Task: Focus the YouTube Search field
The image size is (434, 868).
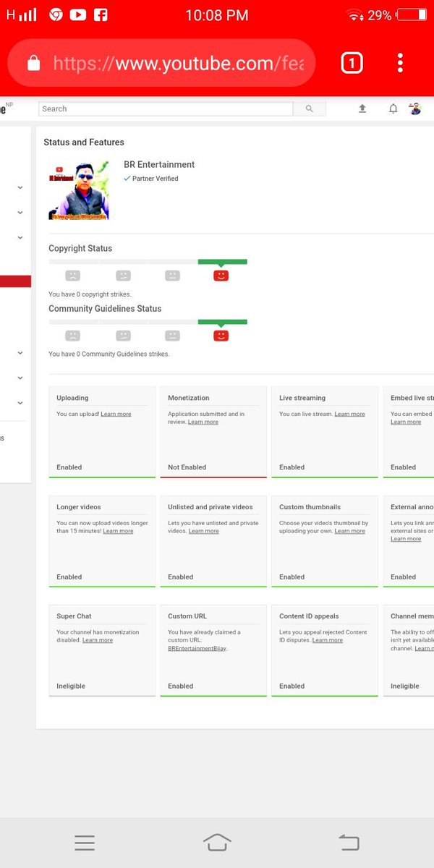Action: tap(166, 109)
